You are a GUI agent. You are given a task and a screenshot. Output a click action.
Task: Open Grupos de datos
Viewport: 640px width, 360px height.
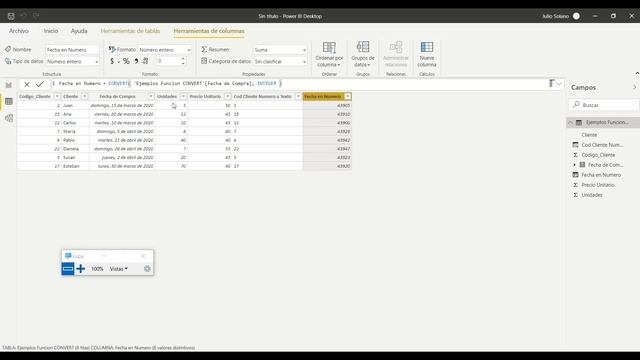[363, 54]
